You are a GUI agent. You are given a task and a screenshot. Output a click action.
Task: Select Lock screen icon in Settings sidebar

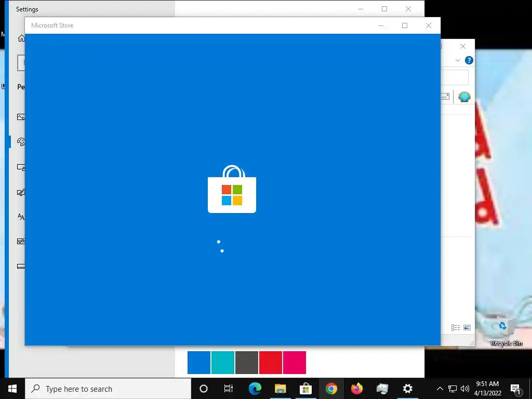(21, 167)
